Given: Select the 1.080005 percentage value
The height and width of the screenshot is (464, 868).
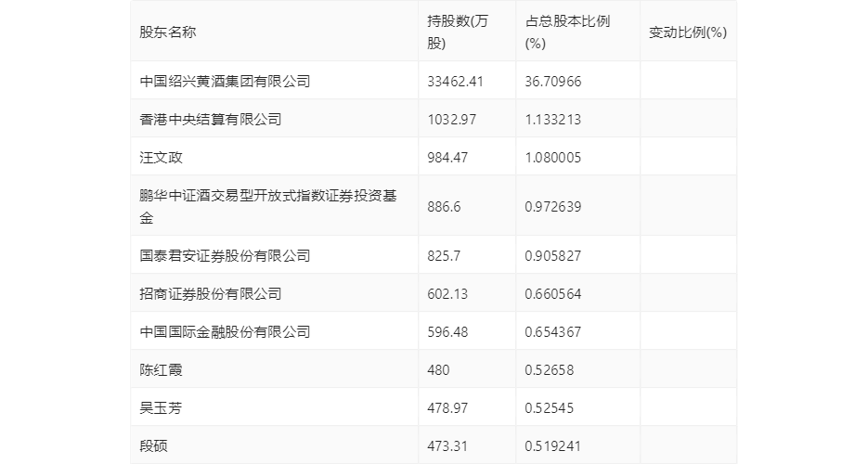Looking at the screenshot, I should [x=553, y=158].
